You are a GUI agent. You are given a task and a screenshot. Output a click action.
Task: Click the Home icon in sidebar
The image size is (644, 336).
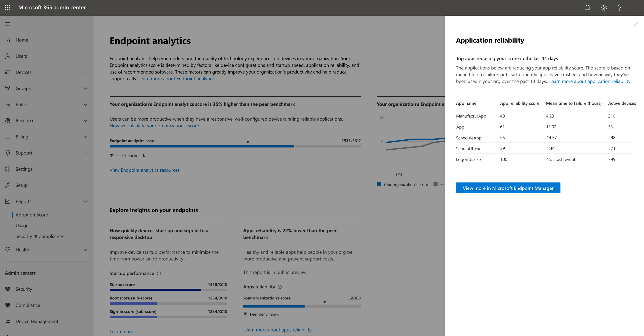[x=8, y=40]
